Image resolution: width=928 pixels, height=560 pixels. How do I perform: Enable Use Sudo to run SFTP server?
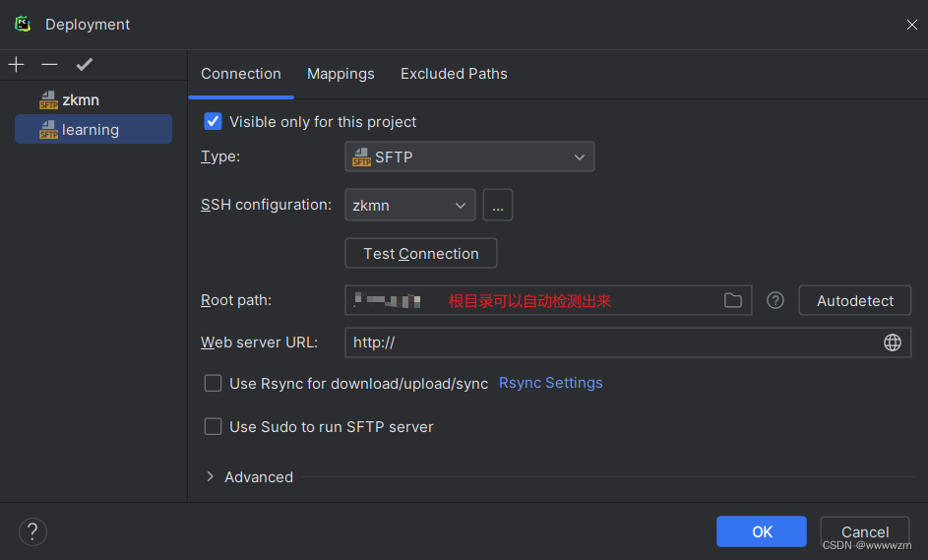(214, 427)
